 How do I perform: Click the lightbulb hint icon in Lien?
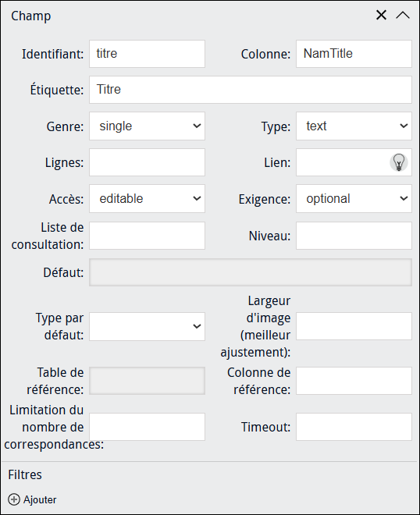point(399,162)
